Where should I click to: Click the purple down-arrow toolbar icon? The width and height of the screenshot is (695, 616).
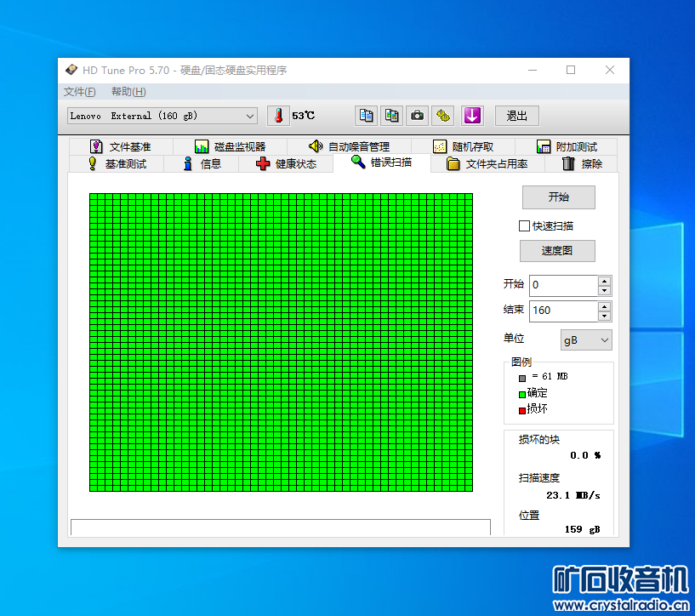point(472,116)
